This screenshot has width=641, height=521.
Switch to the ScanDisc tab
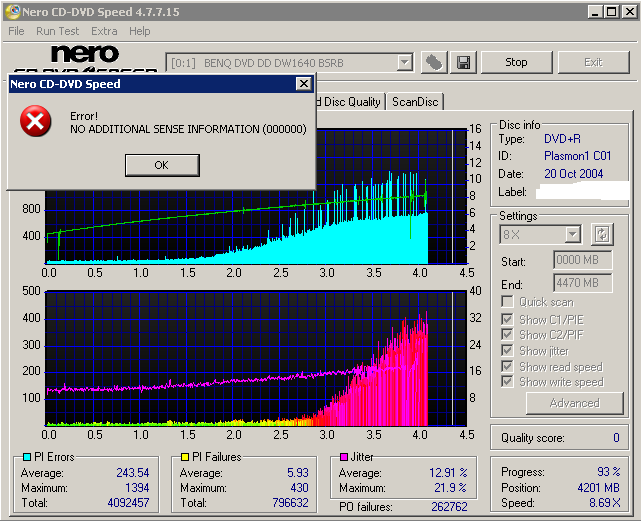(x=415, y=102)
